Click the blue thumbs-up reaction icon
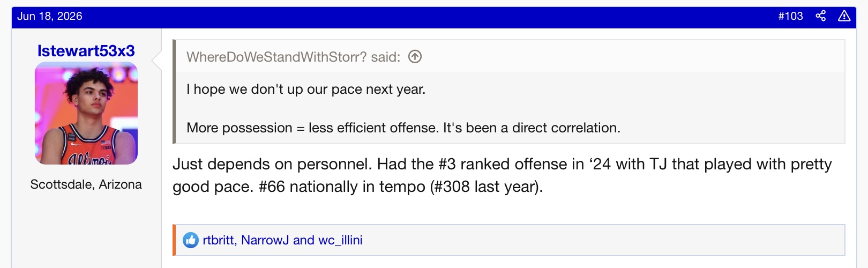Viewport: 868px width, 268px height. click(191, 240)
